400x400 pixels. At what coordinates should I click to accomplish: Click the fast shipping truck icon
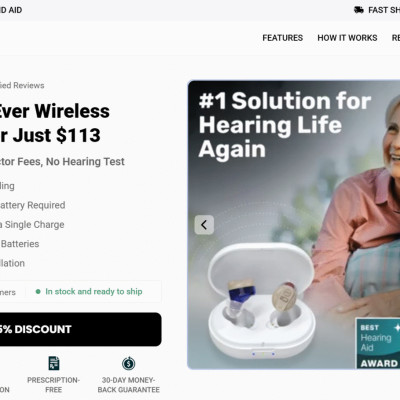click(359, 10)
